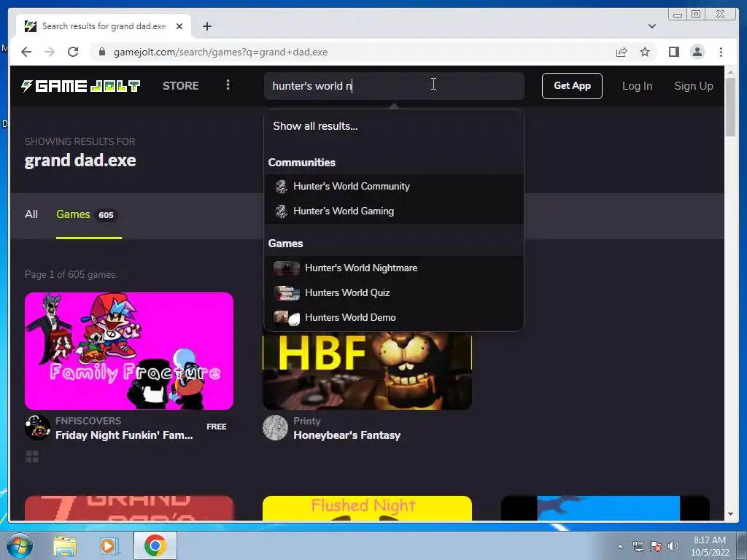Open the taskbar clock showing 8:17 AM
Image resolution: width=747 pixels, height=560 pixels.
coord(710,546)
